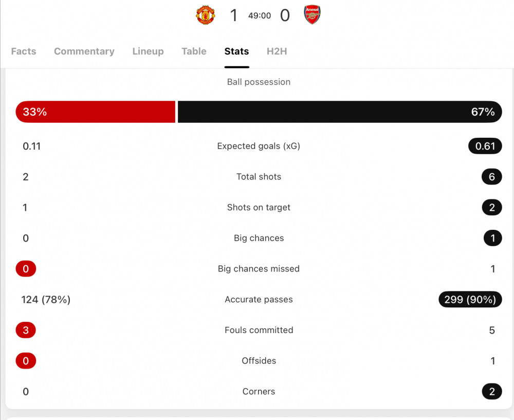
Task: Open the H2H tab
Action: tap(277, 51)
